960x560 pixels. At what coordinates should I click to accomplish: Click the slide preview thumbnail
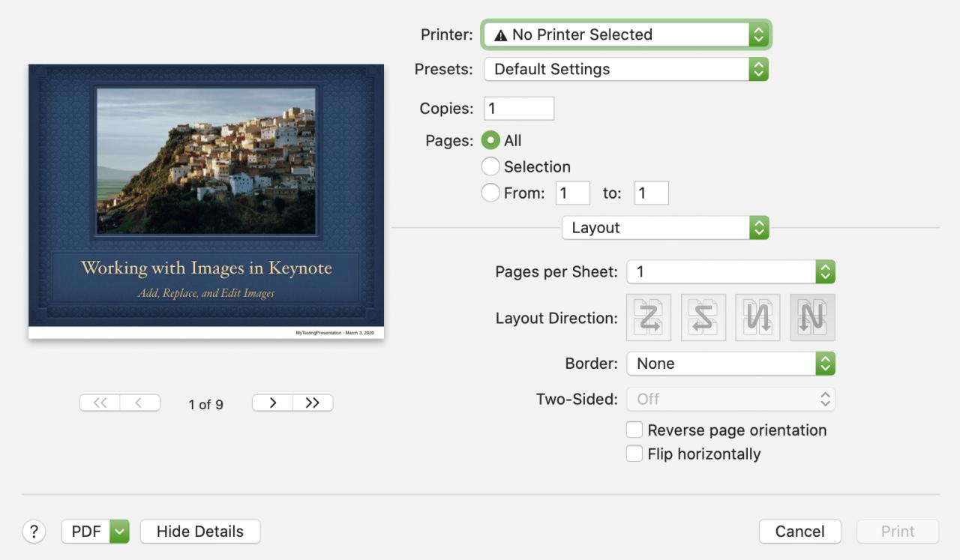(206, 201)
